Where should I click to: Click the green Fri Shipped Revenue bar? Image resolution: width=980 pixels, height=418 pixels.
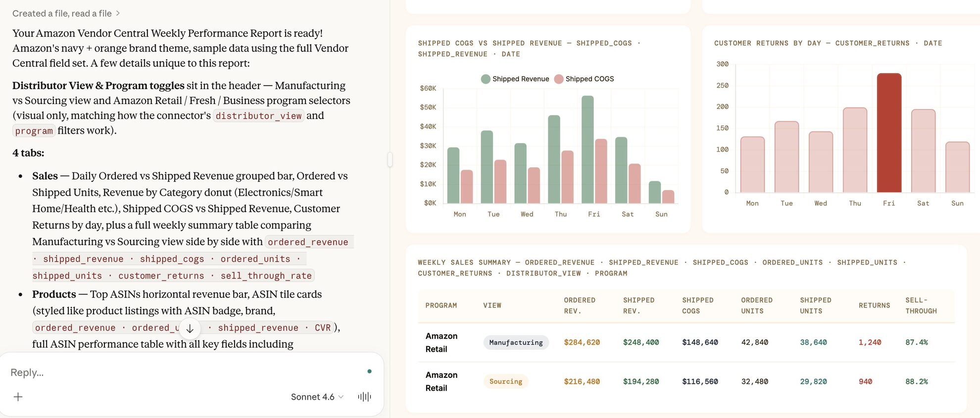588,150
